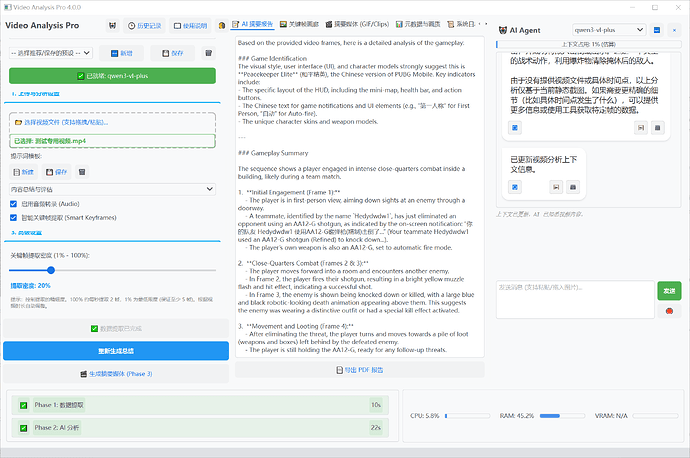Viewport: 690px width, 458px height.
Task: Open the preset selection dropdown
Action: [x=51, y=53]
